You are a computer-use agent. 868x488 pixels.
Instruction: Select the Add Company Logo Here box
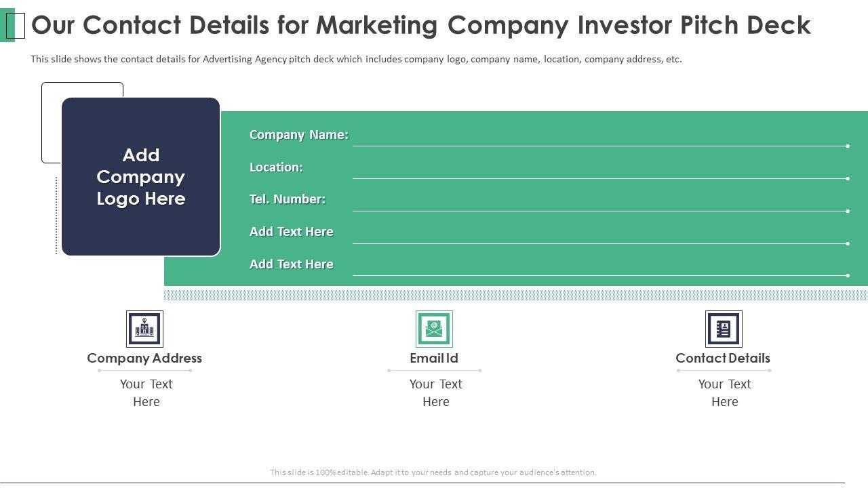(141, 177)
